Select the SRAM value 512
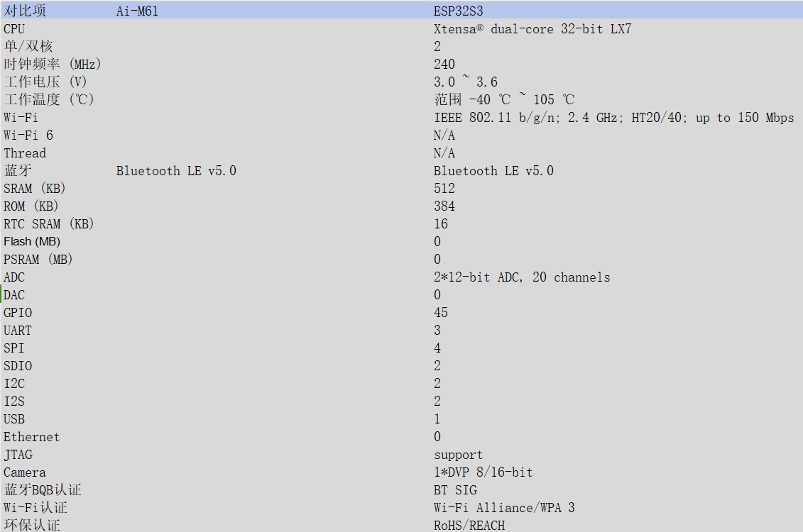The width and height of the screenshot is (803, 532). coord(444,189)
